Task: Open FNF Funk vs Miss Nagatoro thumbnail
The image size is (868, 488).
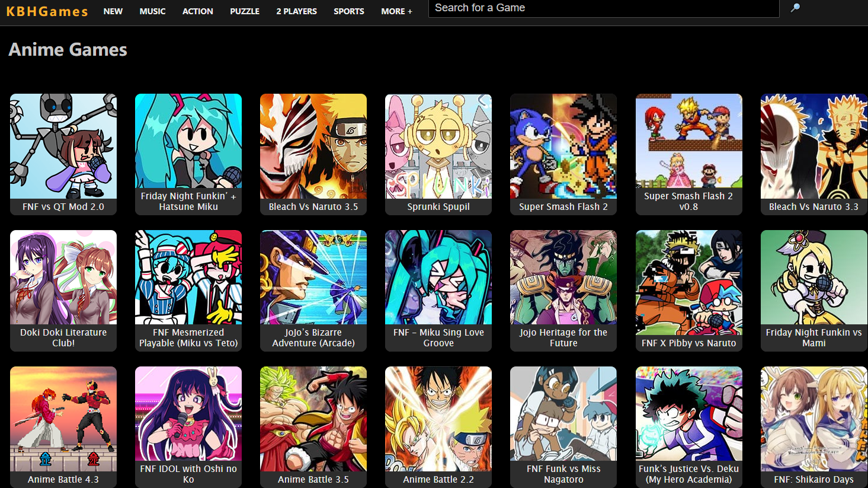Action: point(563,414)
